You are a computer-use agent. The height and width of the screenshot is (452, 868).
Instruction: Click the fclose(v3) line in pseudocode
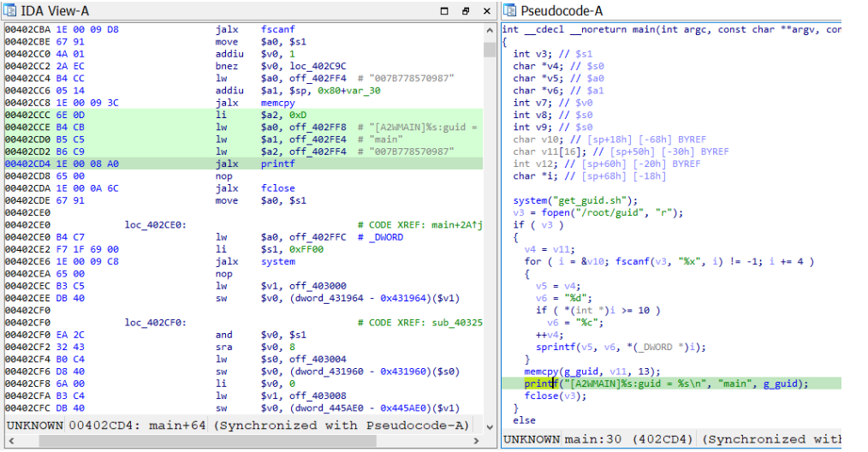pos(556,395)
